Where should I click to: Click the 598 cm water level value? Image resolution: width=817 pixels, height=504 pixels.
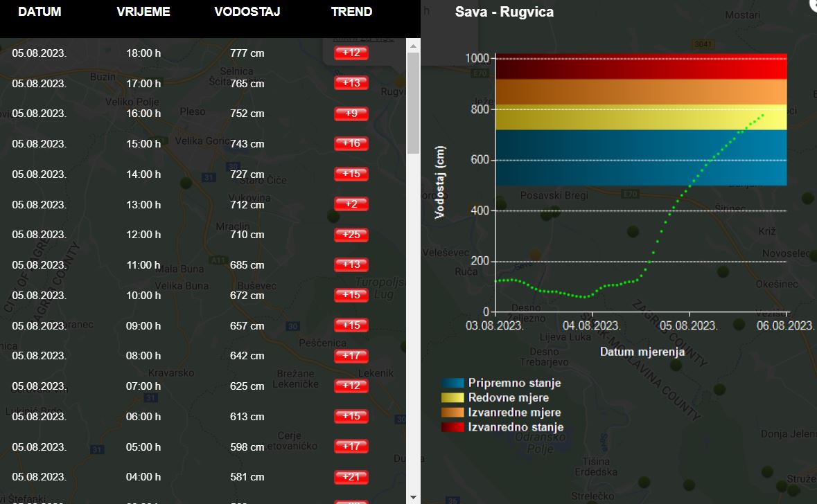247,447
